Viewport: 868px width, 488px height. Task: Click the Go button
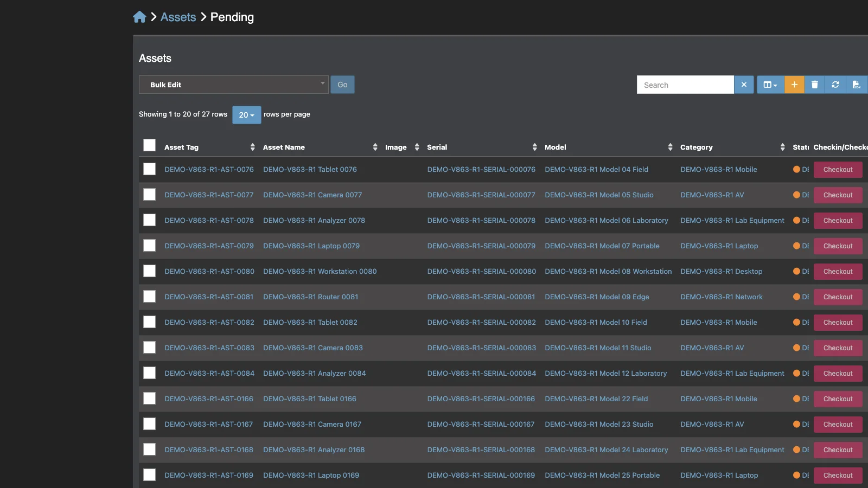click(342, 85)
